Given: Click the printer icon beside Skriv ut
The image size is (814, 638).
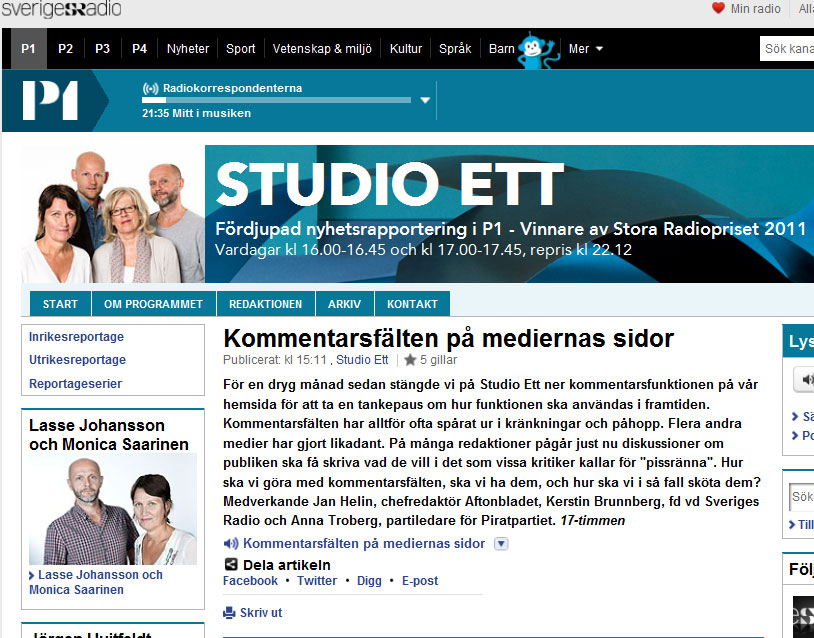Looking at the screenshot, I should coord(229,613).
